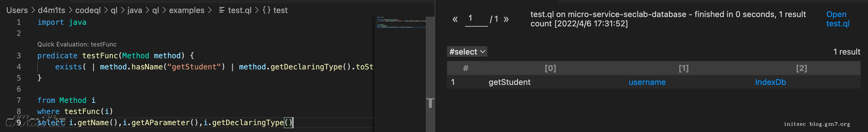Sort results by column [0] header
The width and height of the screenshot is (868, 132).
(x=550, y=68)
